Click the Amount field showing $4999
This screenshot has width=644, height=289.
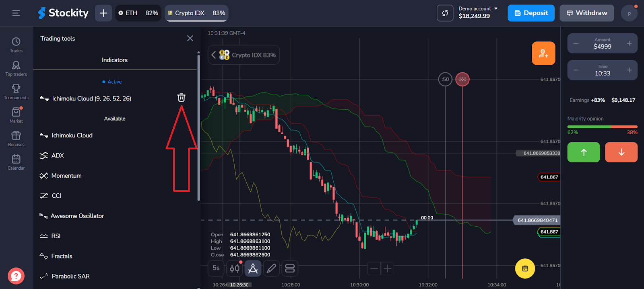tap(603, 43)
